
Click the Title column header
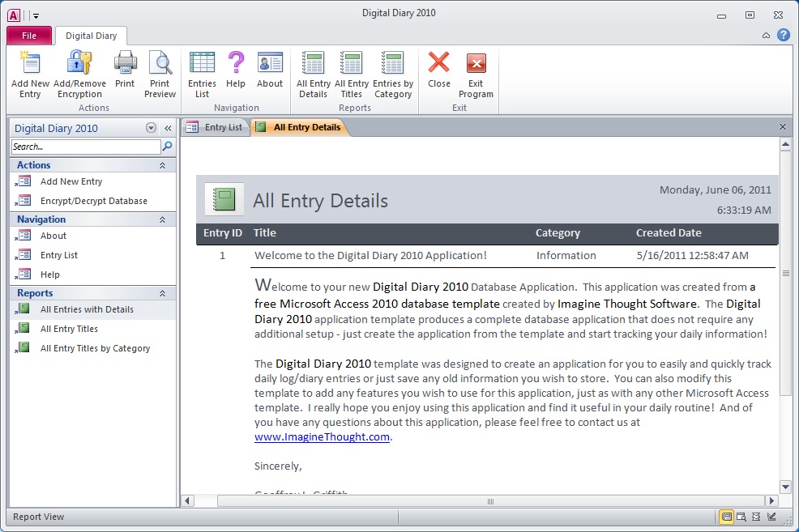[x=265, y=233]
